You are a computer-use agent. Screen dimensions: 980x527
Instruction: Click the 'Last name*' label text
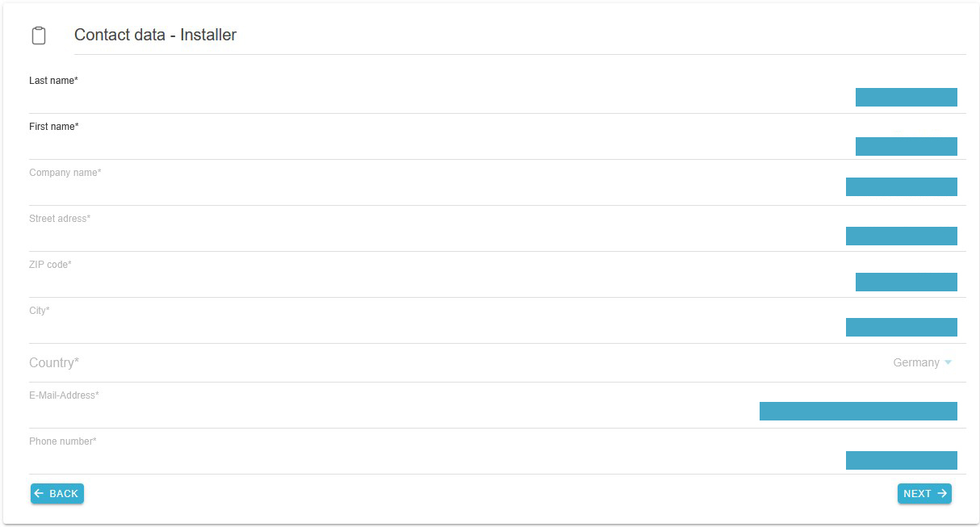click(53, 81)
